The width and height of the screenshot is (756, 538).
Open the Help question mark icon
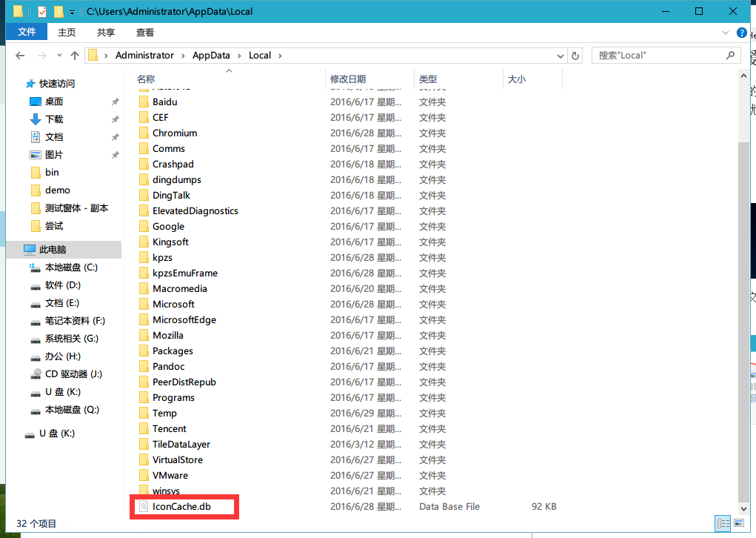pyautogui.click(x=742, y=33)
